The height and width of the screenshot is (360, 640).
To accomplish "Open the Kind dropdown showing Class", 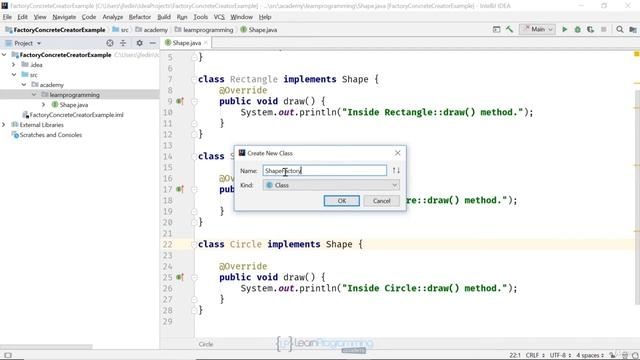I will pyautogui.click(x=331, y=185).
